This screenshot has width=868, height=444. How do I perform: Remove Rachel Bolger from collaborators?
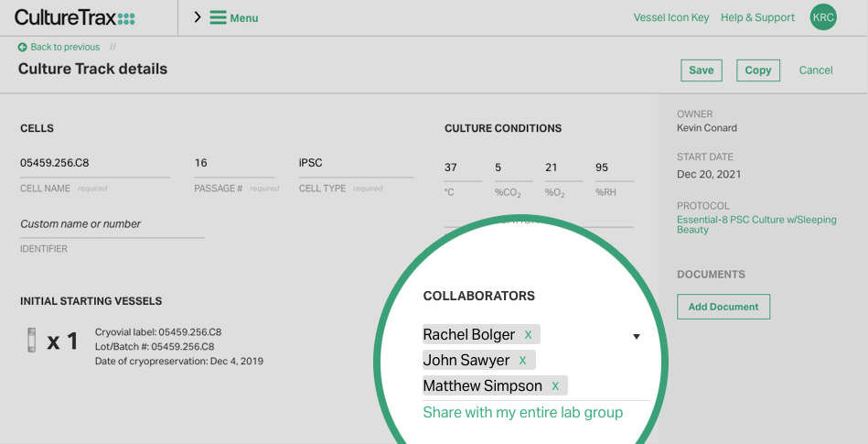528,335
